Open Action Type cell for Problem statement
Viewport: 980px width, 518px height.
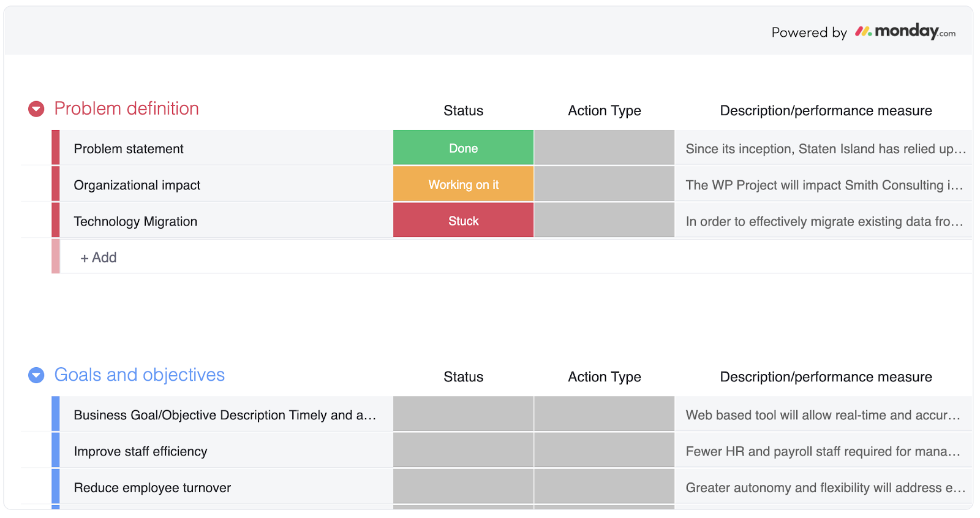pos(604,148)
